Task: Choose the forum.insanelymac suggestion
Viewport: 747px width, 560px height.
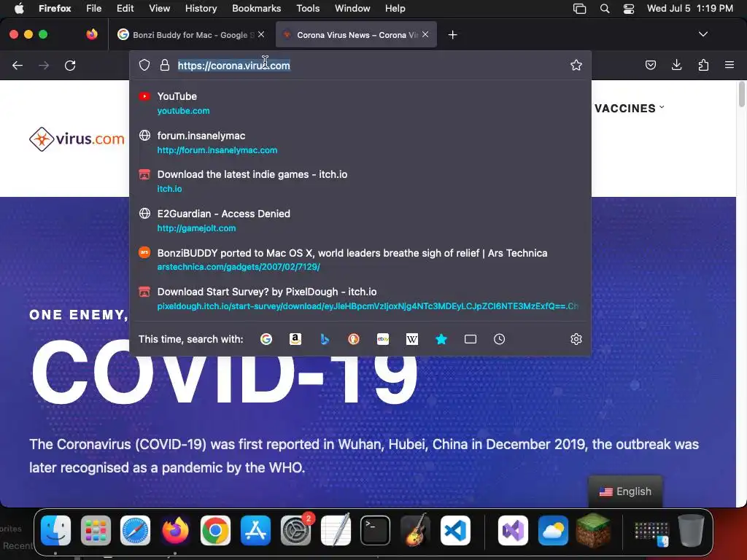Action: [360, 142]
